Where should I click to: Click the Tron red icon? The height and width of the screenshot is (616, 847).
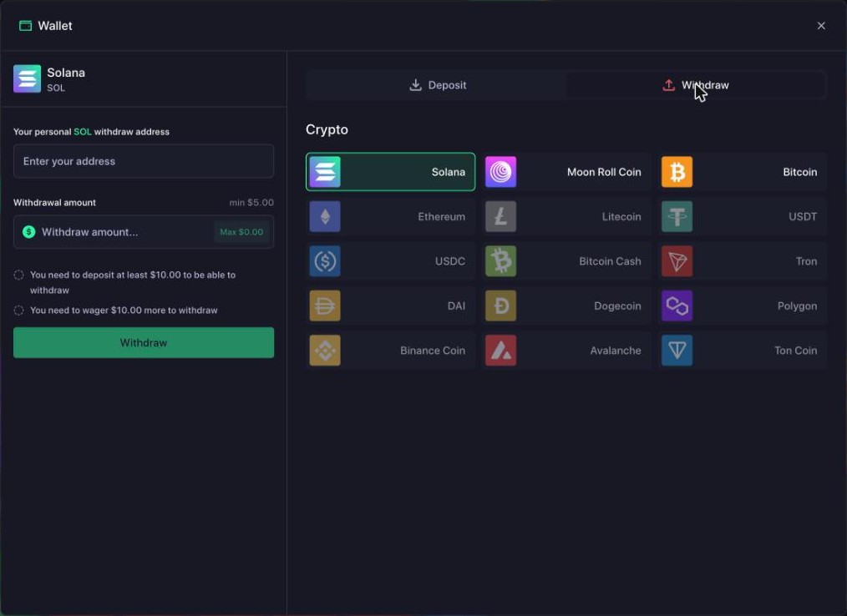(x=677, y=261)
